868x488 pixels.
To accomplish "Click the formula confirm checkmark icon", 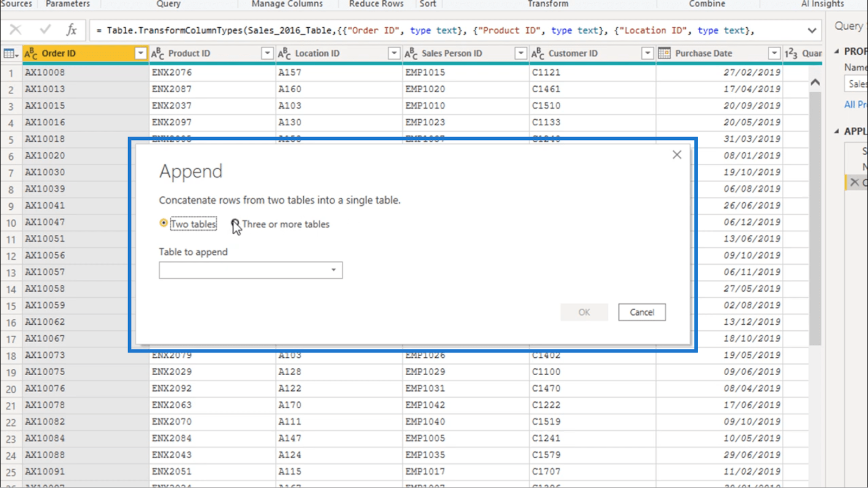I will point(45,30).
